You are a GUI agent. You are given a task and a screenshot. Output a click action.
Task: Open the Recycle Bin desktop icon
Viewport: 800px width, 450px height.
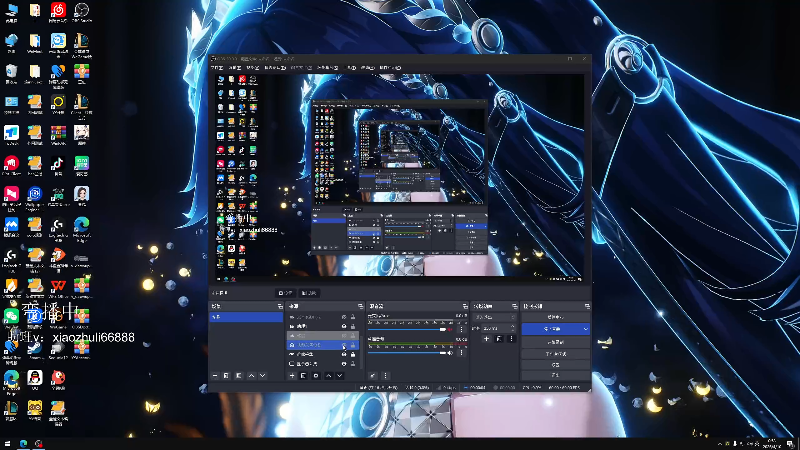(x=11, y=73)
